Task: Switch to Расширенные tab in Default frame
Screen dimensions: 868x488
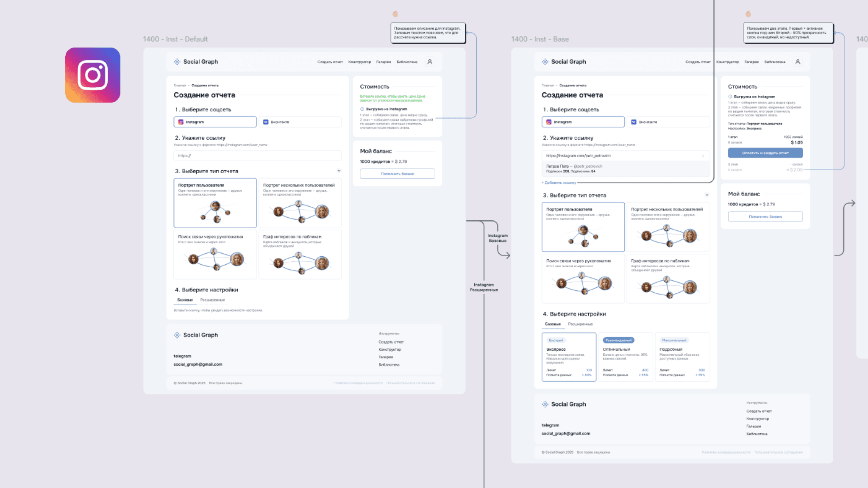Action: point(212,300)
